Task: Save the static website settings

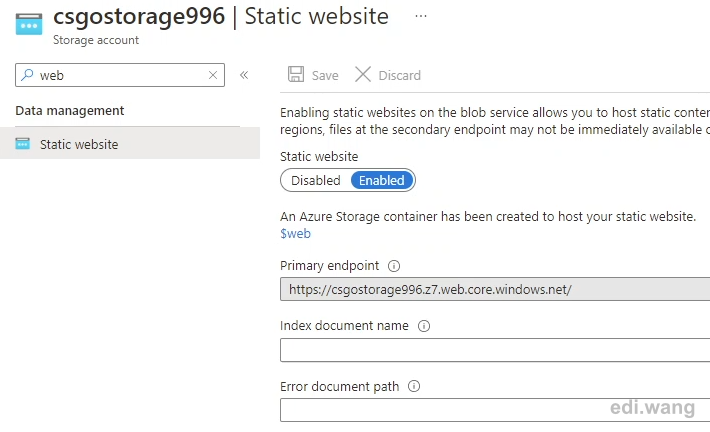Action: [x=313, y=75]
